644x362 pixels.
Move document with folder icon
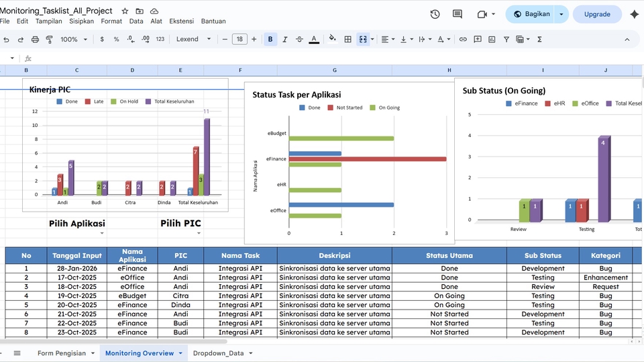coord(140,11)
